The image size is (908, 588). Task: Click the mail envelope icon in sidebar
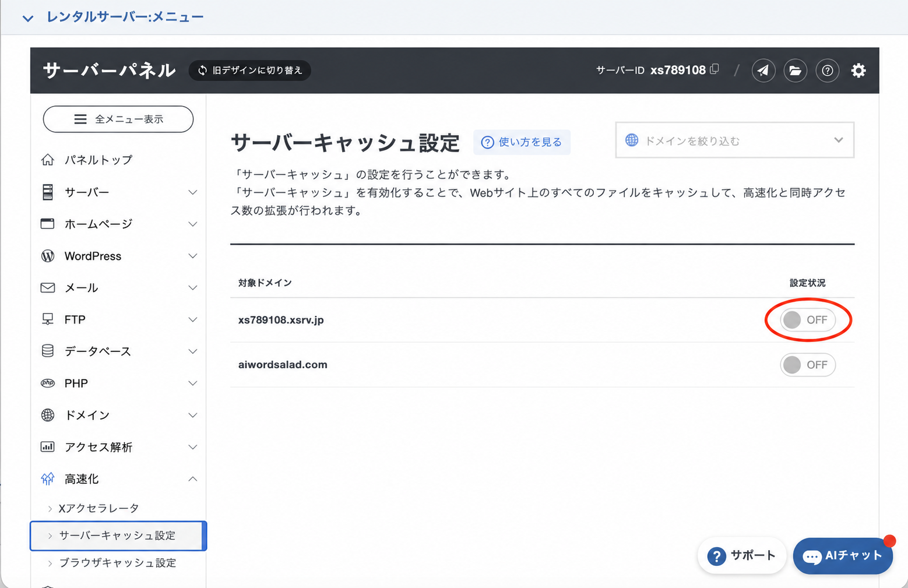tap(48, 288)
